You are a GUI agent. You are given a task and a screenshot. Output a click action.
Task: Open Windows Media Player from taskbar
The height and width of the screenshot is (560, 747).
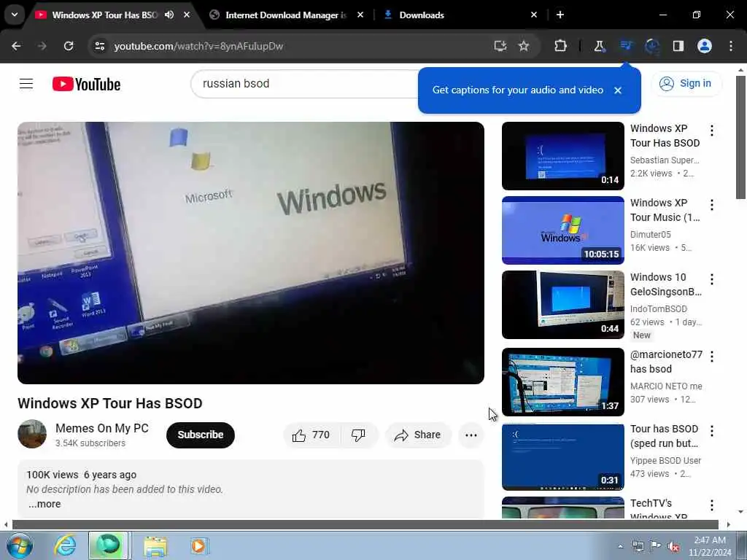pyautogui.click(x=199, y=545)
